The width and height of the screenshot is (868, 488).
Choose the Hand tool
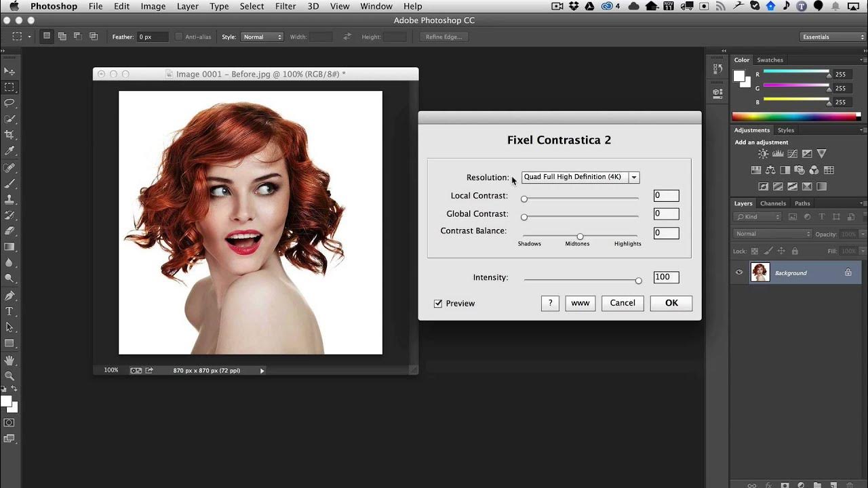pyautogui.click(x=9, y=360)
